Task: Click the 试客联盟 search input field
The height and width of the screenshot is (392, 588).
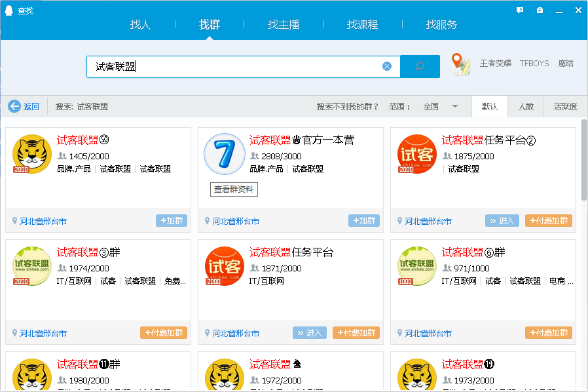Action: [236, 66]
